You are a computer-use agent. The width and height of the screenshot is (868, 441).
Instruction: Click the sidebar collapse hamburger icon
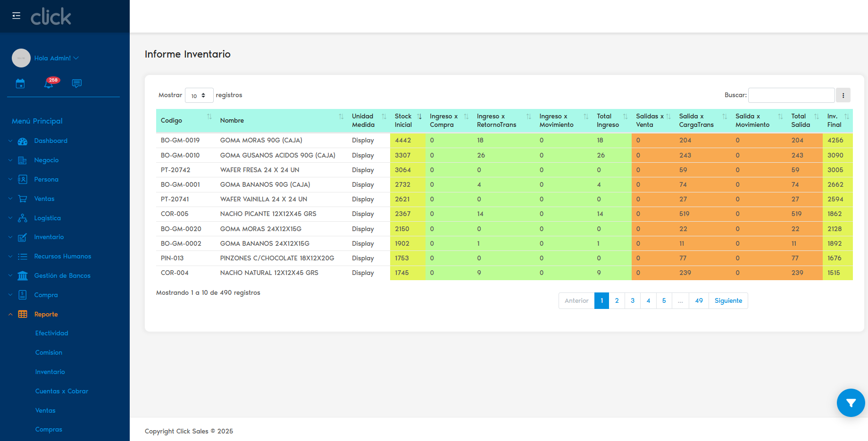16,16
